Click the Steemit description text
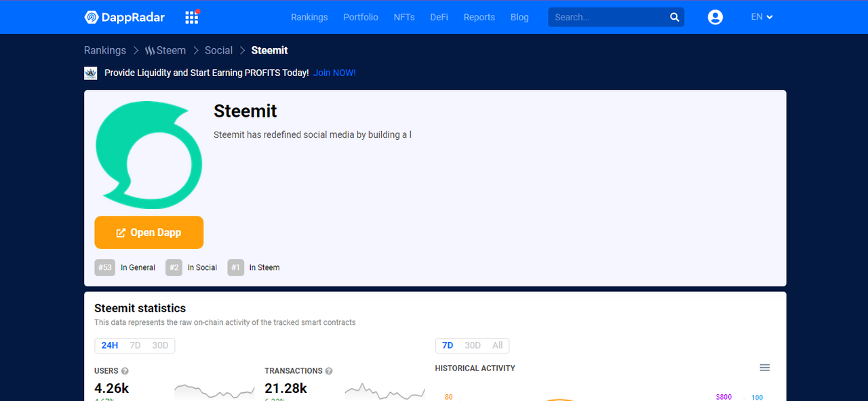 point(313,134)
